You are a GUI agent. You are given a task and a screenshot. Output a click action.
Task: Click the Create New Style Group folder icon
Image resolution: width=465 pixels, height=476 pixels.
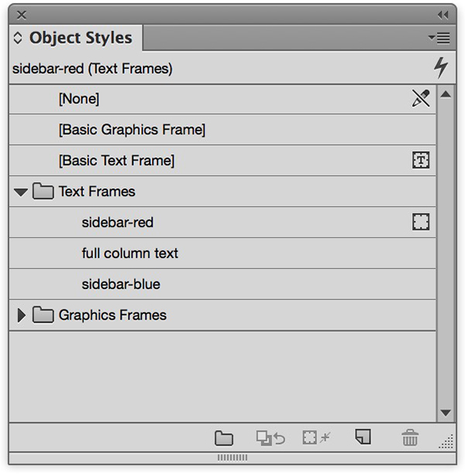click(x=224, y=438)
